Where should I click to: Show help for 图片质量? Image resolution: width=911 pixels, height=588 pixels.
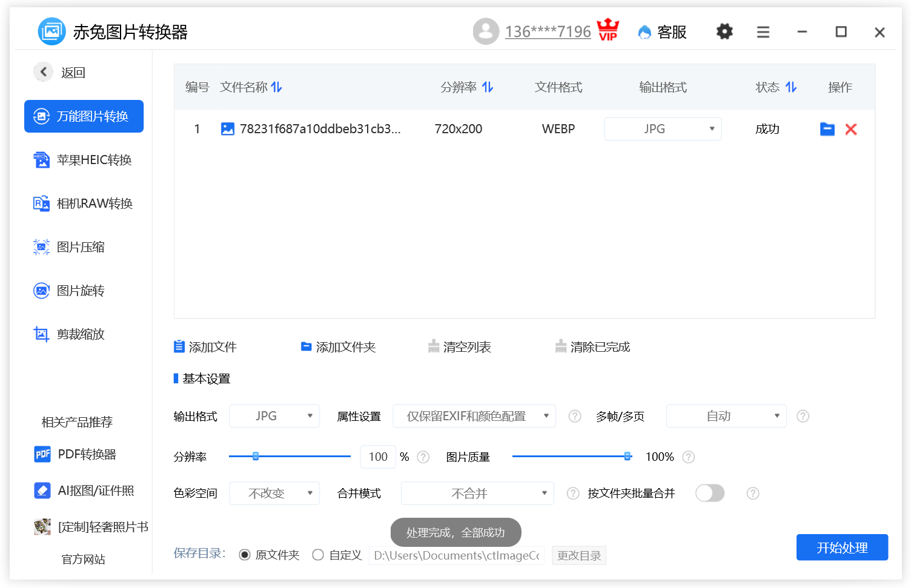(x=688, y=457)
